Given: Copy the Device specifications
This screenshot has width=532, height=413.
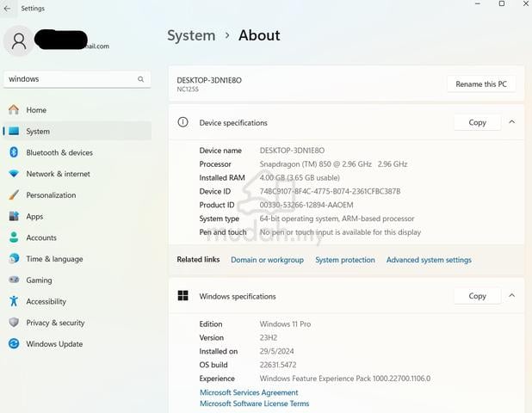Looking at the screenshot, I should [x=478, y=122].
